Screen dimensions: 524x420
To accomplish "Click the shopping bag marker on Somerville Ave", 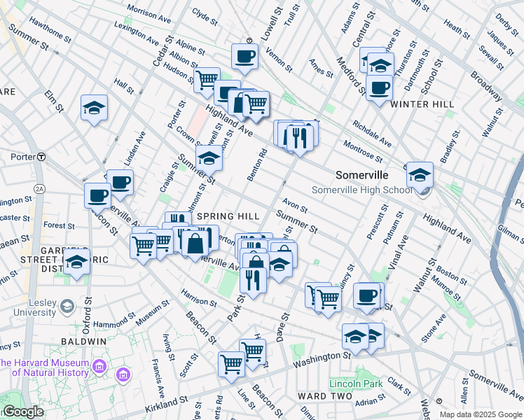I will tap(195, 244).
